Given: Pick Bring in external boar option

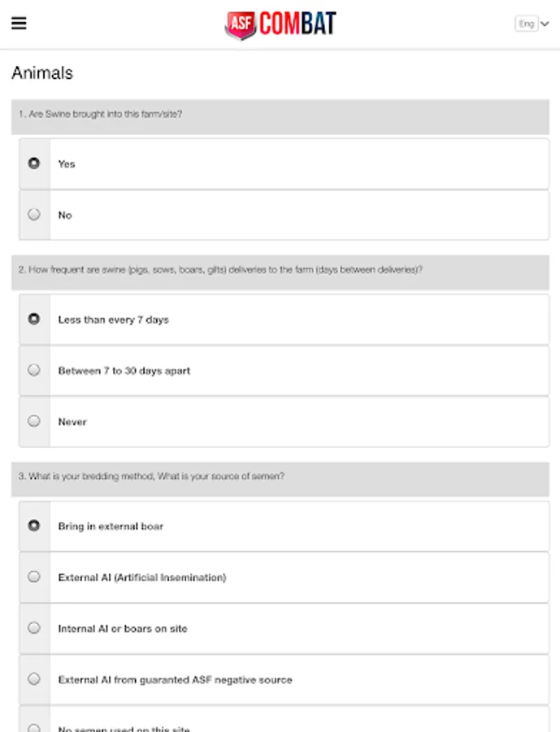Looking at the screenshot, I should tap(34, 526).
